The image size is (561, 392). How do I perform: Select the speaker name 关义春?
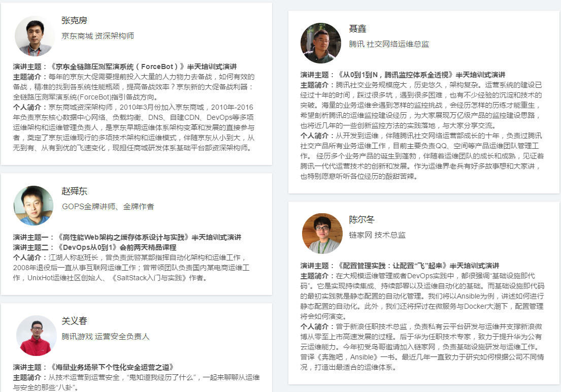(75, 321)
